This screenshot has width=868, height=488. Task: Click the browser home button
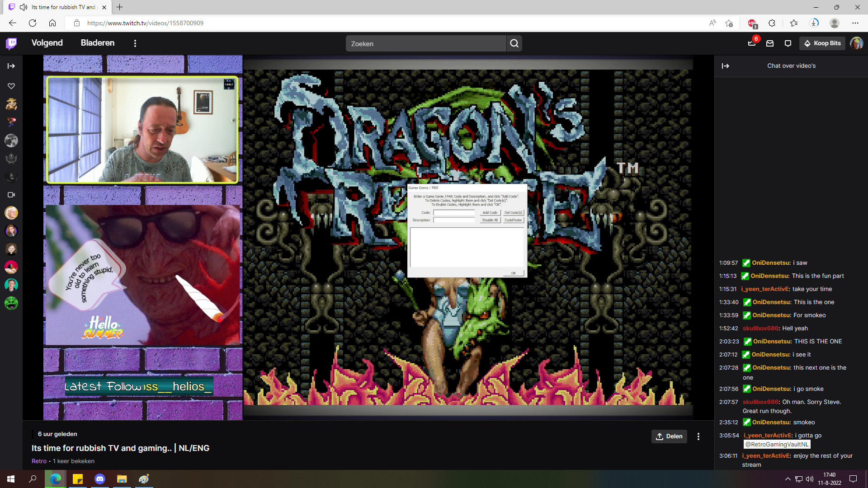click(x=52, y=23)
